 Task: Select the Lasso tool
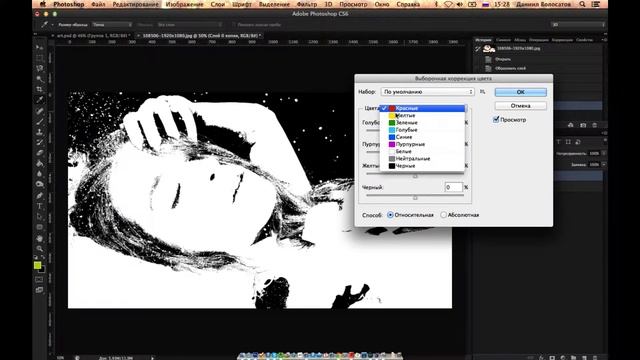[x=40, y=68]
